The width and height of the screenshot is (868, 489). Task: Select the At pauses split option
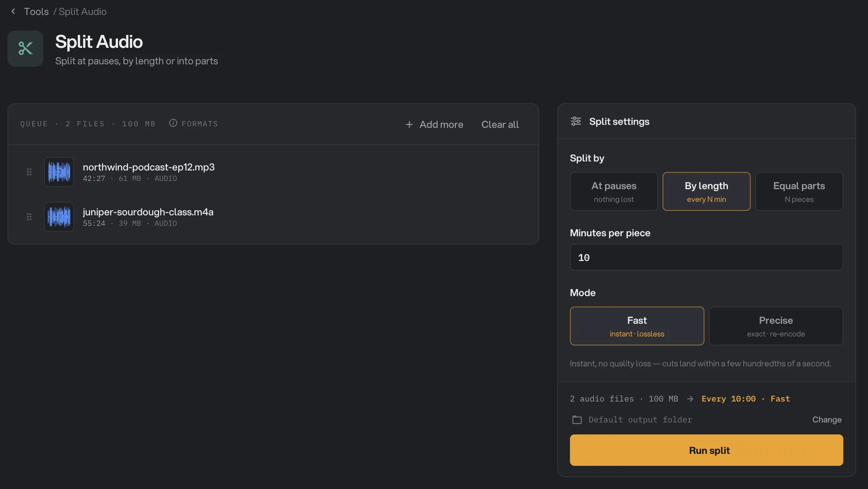click(x=614, y=191)
